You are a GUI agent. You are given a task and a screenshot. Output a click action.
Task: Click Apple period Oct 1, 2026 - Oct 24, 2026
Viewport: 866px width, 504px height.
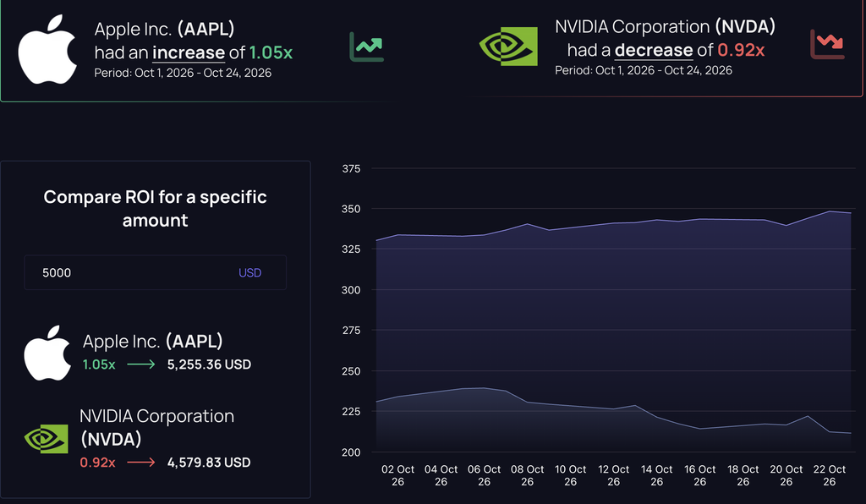tap(183, 73)
